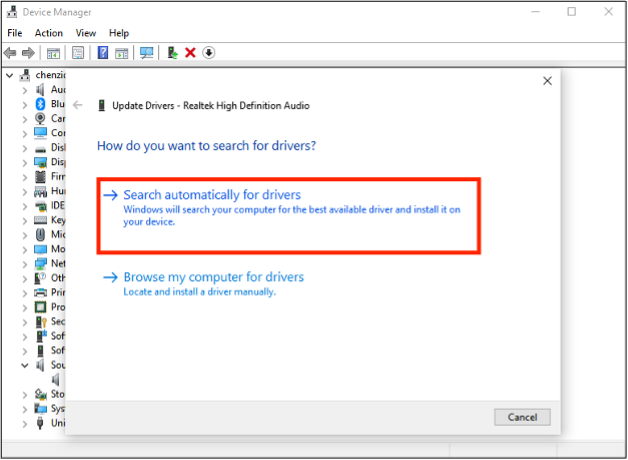Click the Update Driver green-arrow icon
The image size is (628, 460).
(x=172, y=52)
